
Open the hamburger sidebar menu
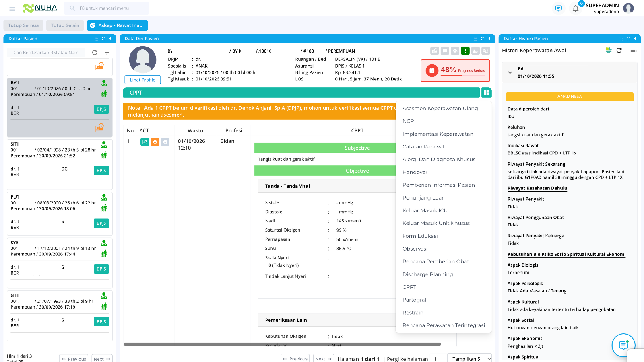pos(12,8)
